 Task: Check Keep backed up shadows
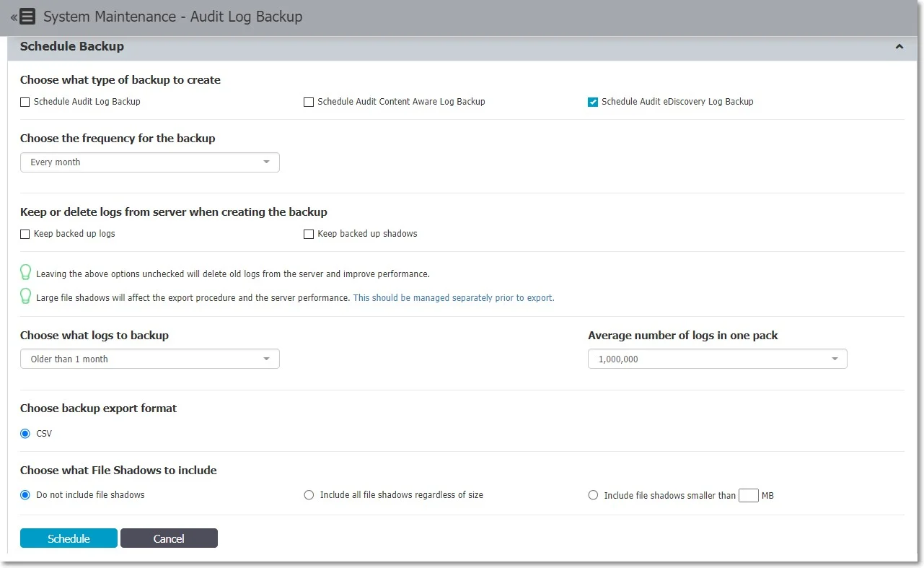point(309,234)
